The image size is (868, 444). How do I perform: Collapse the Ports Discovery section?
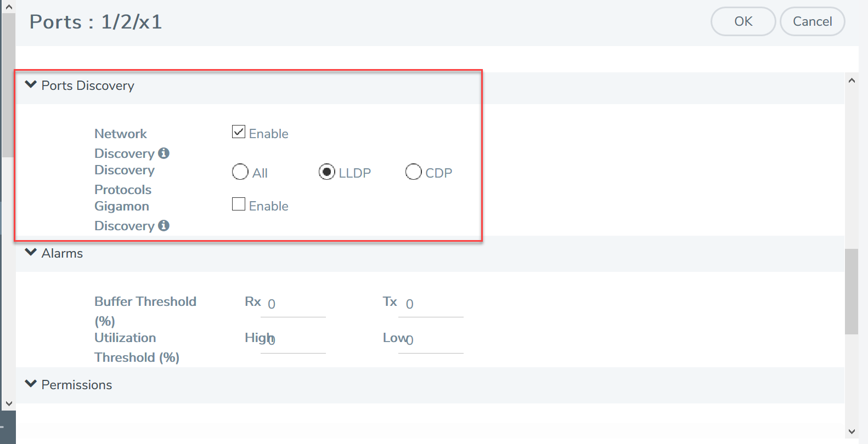(x=31, y=85)
